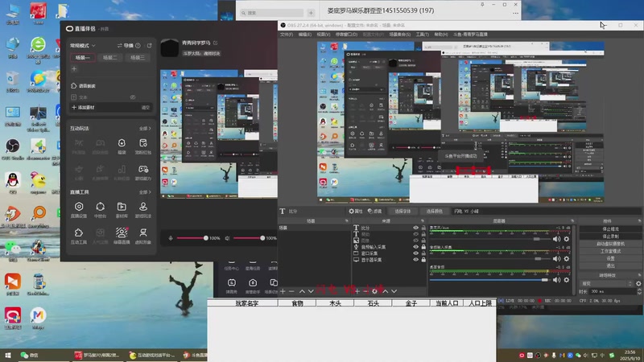Image resolution: width=644 pixels, height=362 pixels.
Task: Open the gear settings for 麦克风/Aux in mixer
Action: 567,239
